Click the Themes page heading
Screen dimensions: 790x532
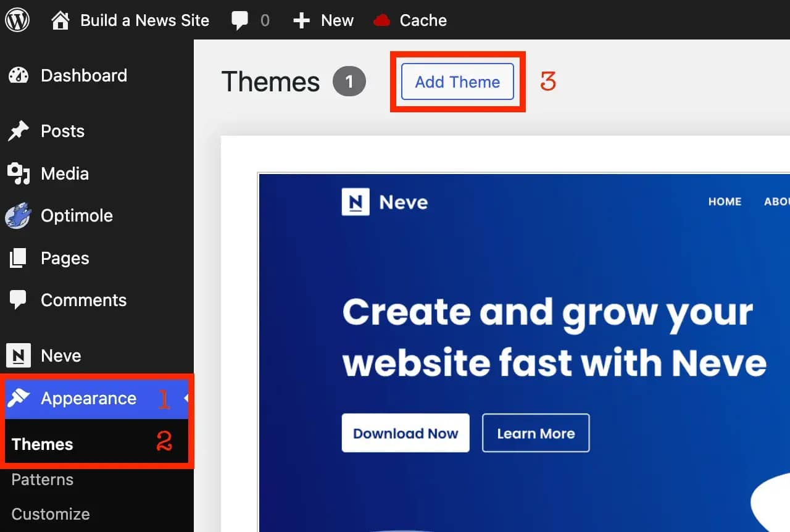click(270, 81)
